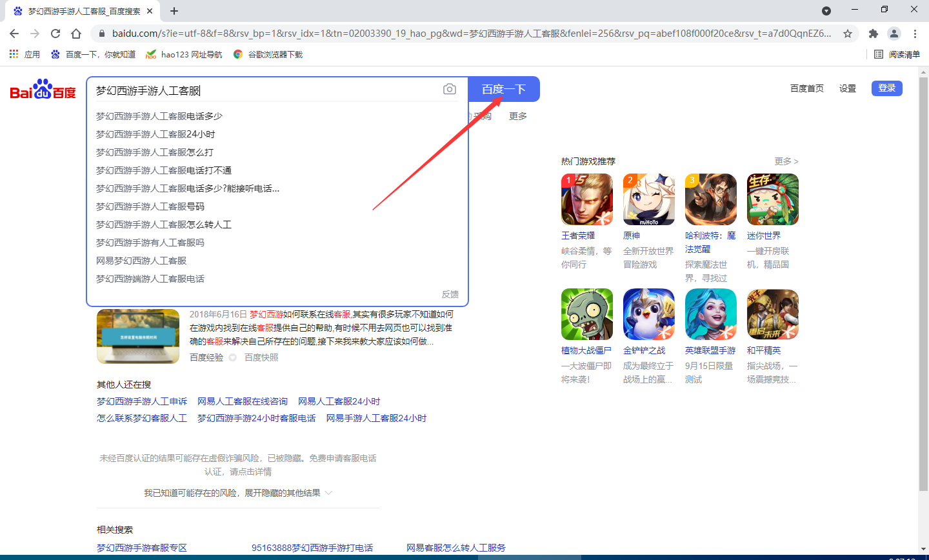Open 95163888梦幻西游手游打电话 link
Image resolution: width=929 pixels, height=560 pixels.
pyautogui.click(x=312, y=548)
